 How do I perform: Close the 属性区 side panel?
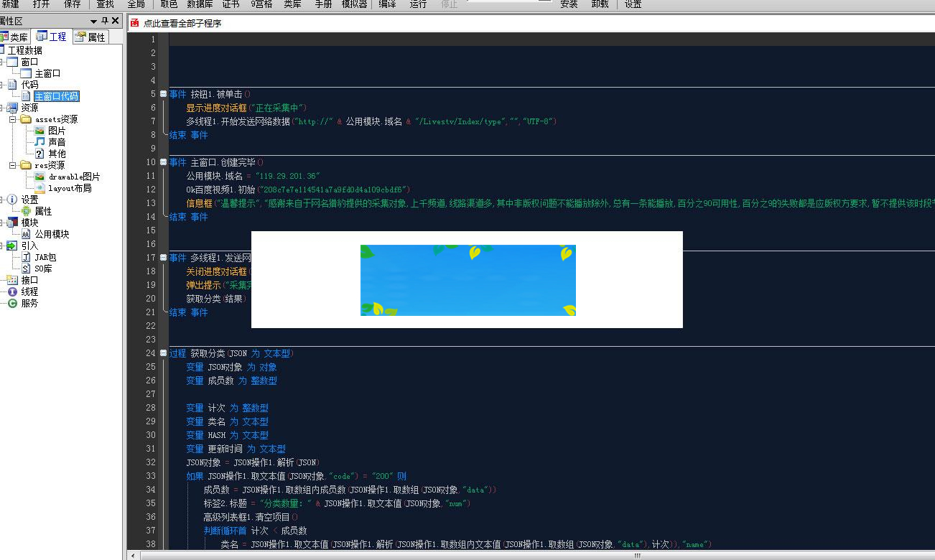116,21
